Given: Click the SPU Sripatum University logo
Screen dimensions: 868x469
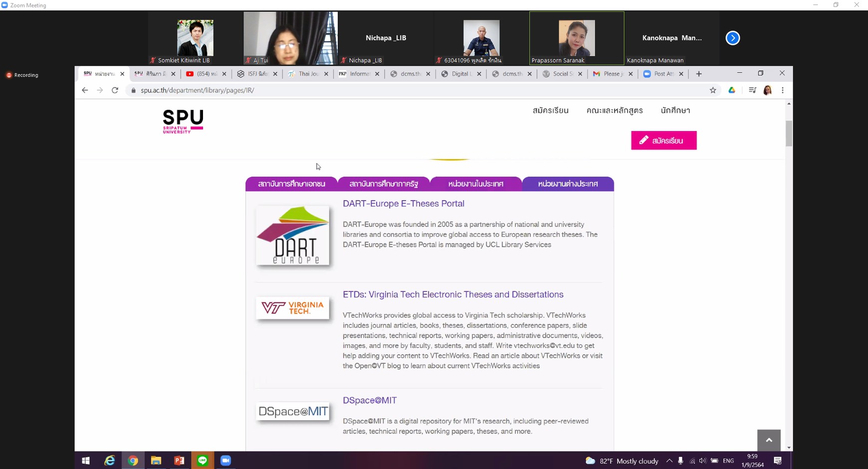Looking at the screenshot, I should pyautogui.click(x=183, y=122).
